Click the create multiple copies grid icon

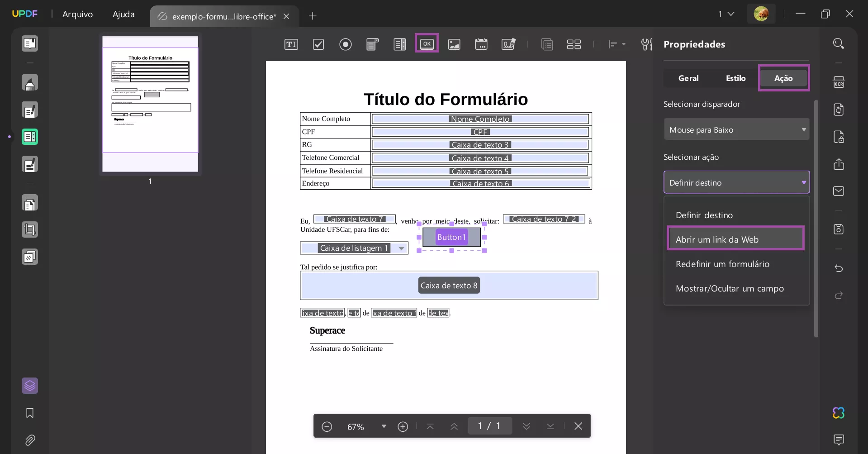(574, 44)
